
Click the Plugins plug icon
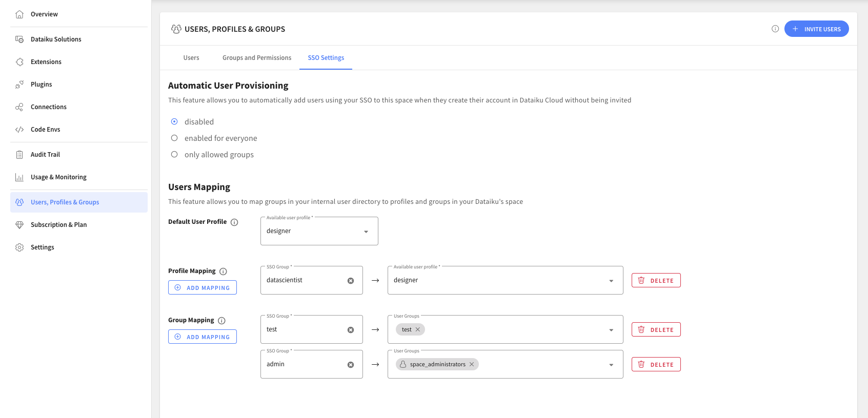19,85
